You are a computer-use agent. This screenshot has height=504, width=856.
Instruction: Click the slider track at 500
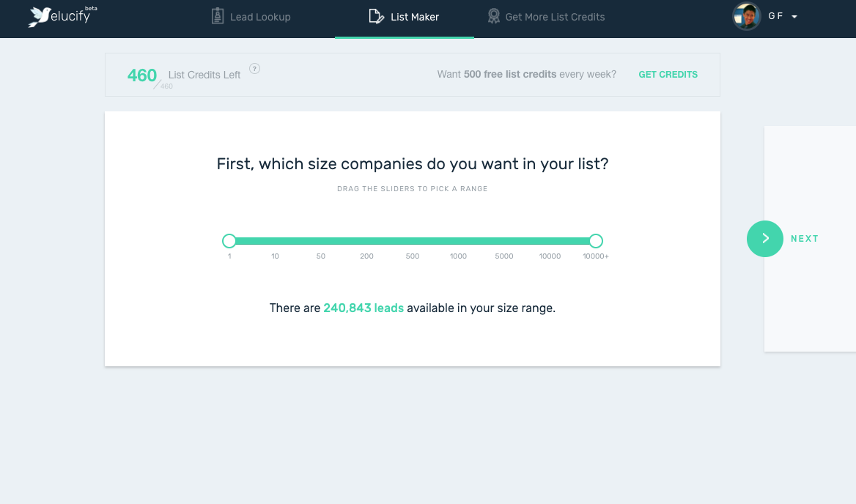coord(412,241)
